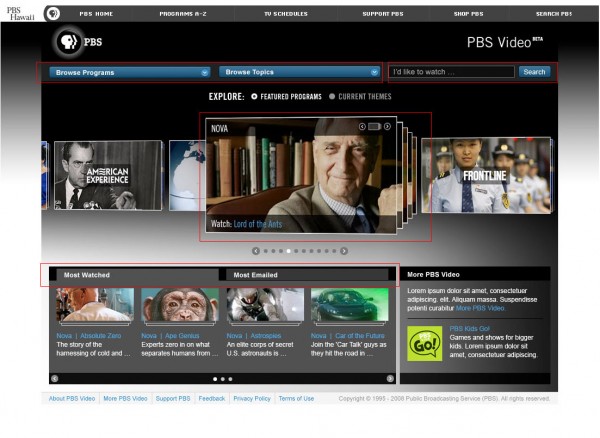Click the Ape Genius chimp thumbnail
The width and height of the screenshot is (600, 438).
180,305
